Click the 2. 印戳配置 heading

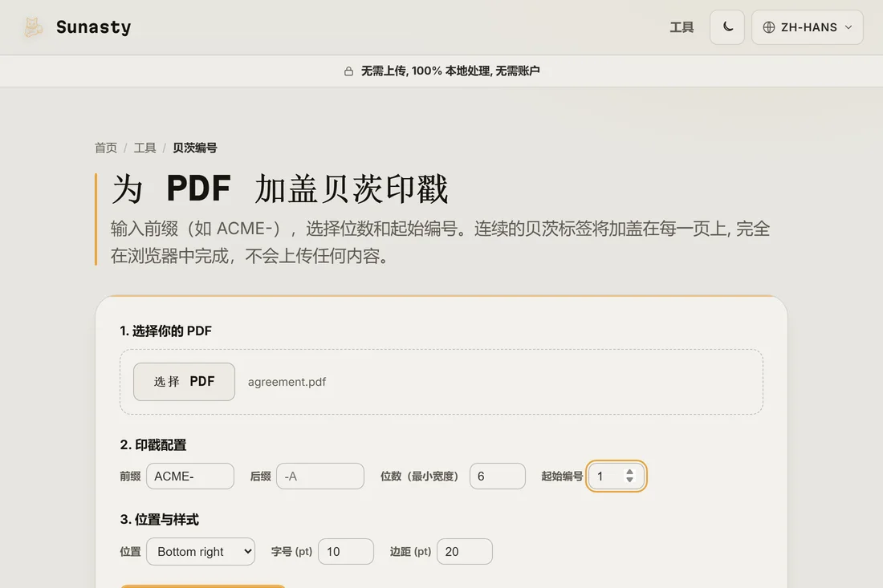point(153,445)
